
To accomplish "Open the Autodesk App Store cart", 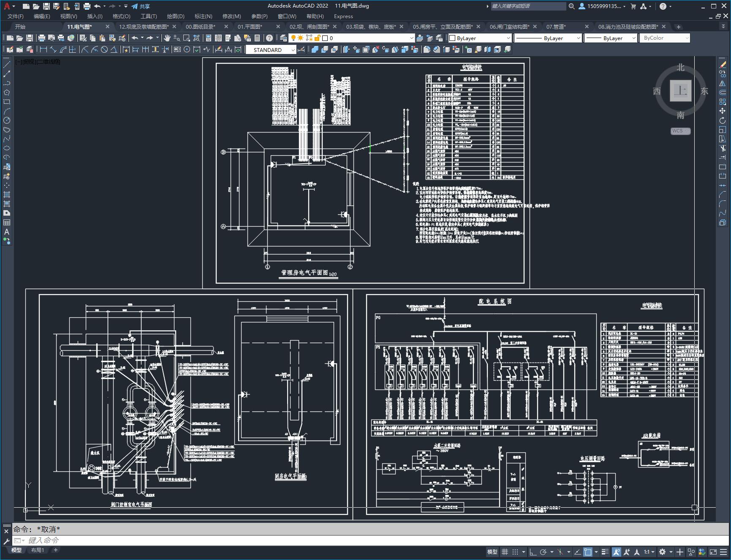I will [633, 6].
